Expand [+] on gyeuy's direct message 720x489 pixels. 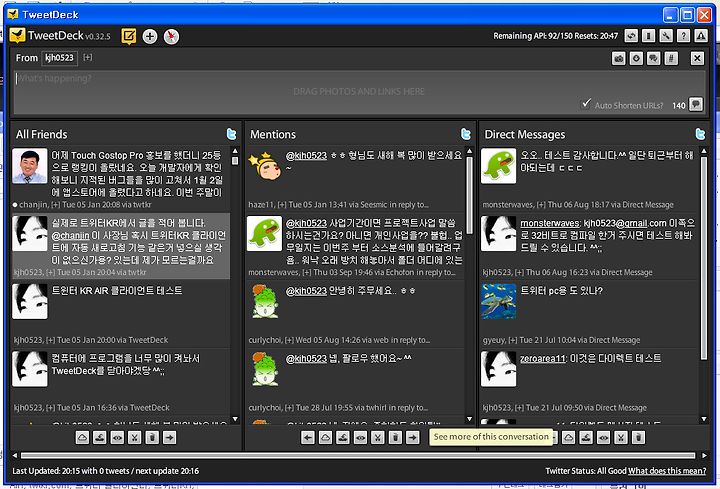(512, 340)
